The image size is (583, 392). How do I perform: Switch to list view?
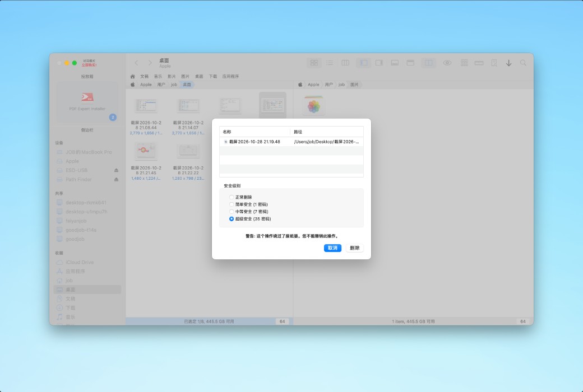[x=330, y=63]
